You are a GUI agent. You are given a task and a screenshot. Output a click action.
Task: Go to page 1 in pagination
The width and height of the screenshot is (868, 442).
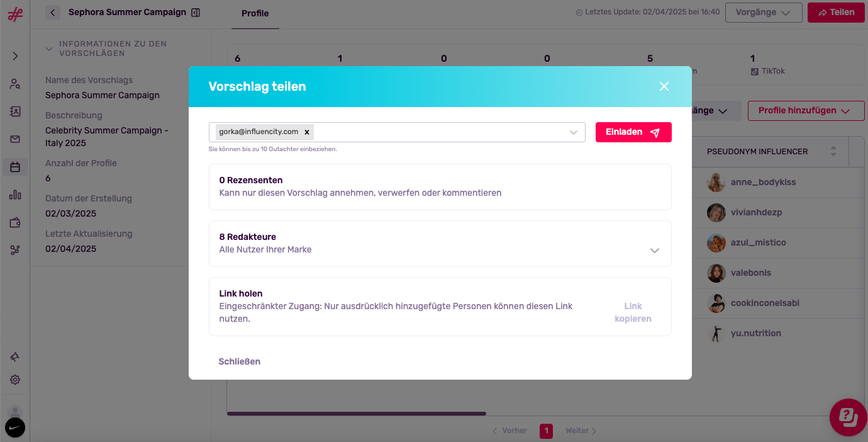pyautogui.click(x=546, y=431)
